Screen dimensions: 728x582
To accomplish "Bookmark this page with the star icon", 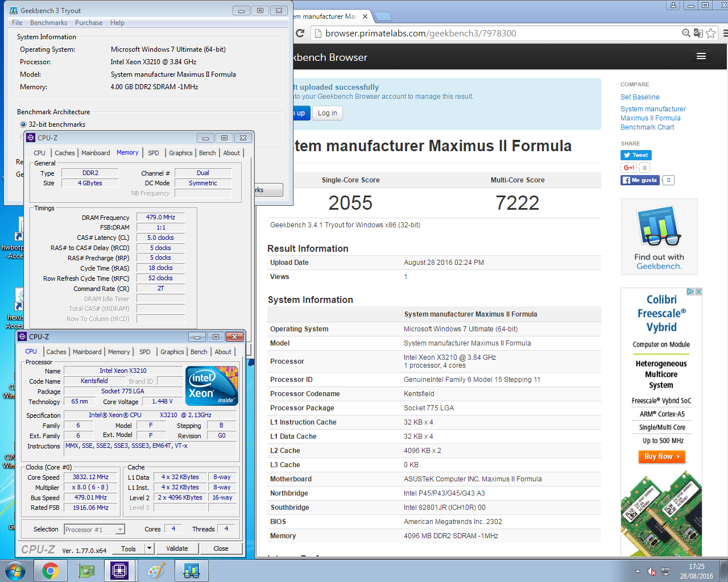I will (x=711, y=33).
